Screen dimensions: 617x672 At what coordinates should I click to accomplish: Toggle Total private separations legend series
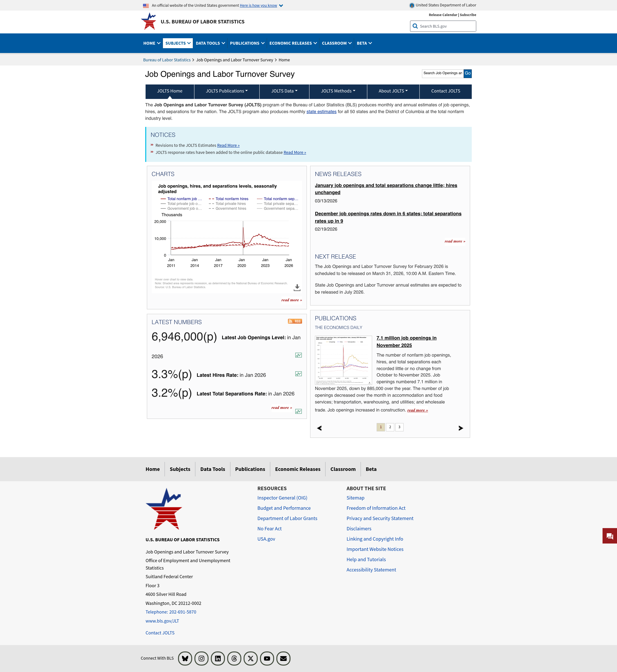pyautogui.click(x=277, y=203)
